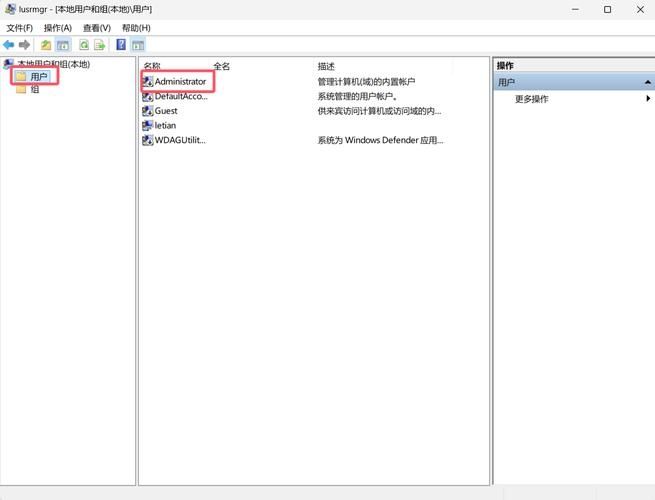The width and height of the screenshot is (655, 500).
Task: Click the Forward arrow toolbar icon
Action: (24, 45)
